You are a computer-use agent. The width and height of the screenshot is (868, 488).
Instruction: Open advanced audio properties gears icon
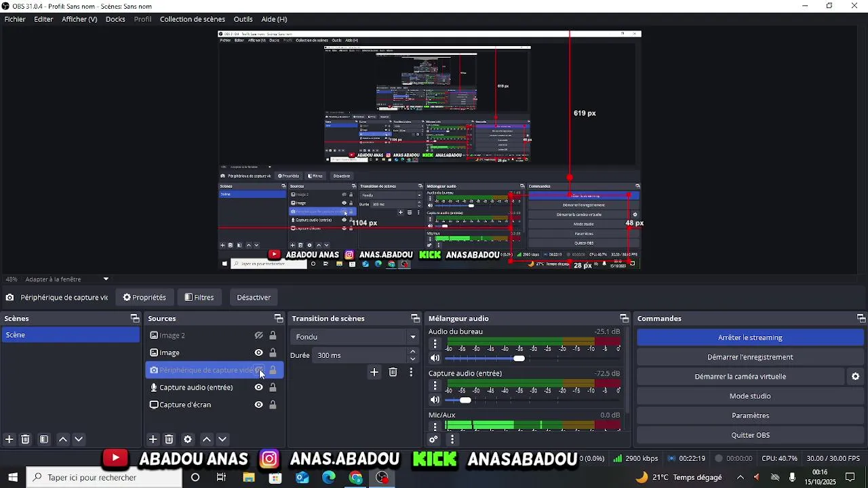coord(434,439)
